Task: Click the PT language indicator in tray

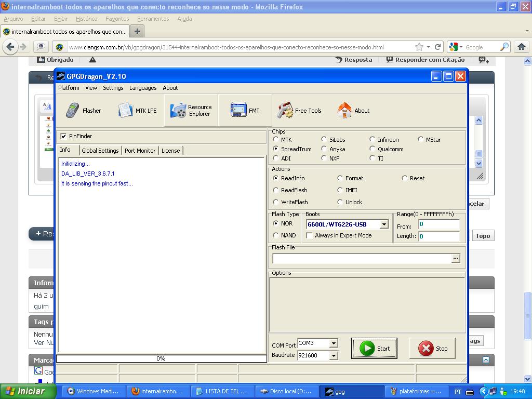Action: (x=458, y=392)
